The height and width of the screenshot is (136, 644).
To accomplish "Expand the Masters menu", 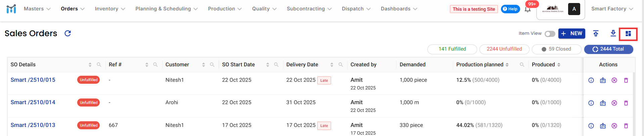I will 37,9.
